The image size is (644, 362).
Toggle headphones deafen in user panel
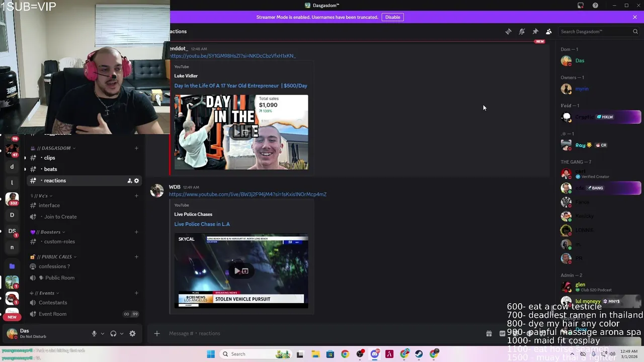[113, 333]
